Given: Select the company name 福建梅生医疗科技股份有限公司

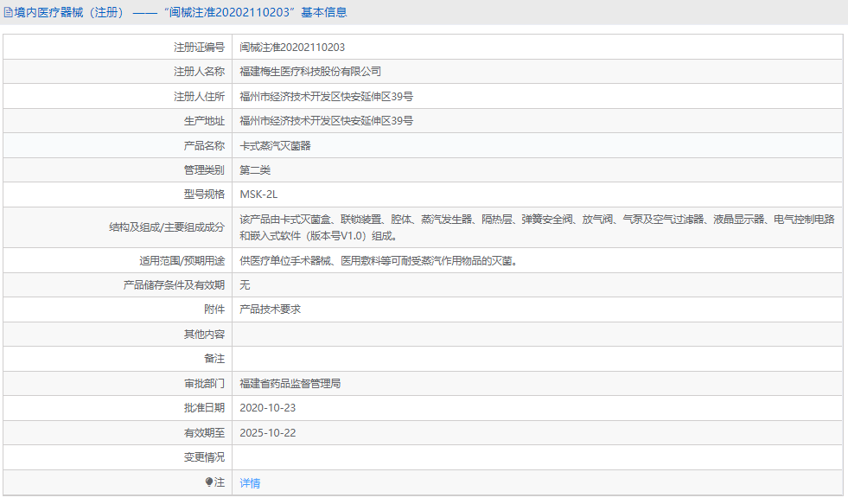Looking at the screenshot, I should click(310, 72).
